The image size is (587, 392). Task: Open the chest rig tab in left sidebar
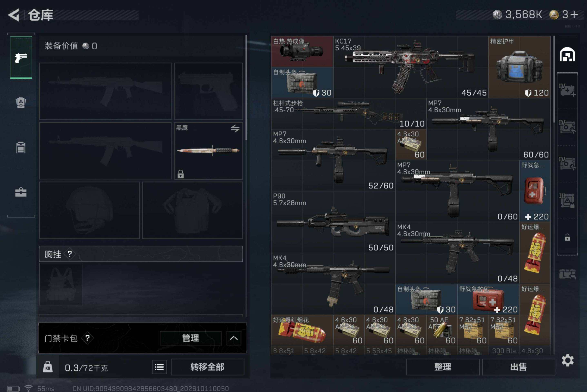tap(21, 147)
